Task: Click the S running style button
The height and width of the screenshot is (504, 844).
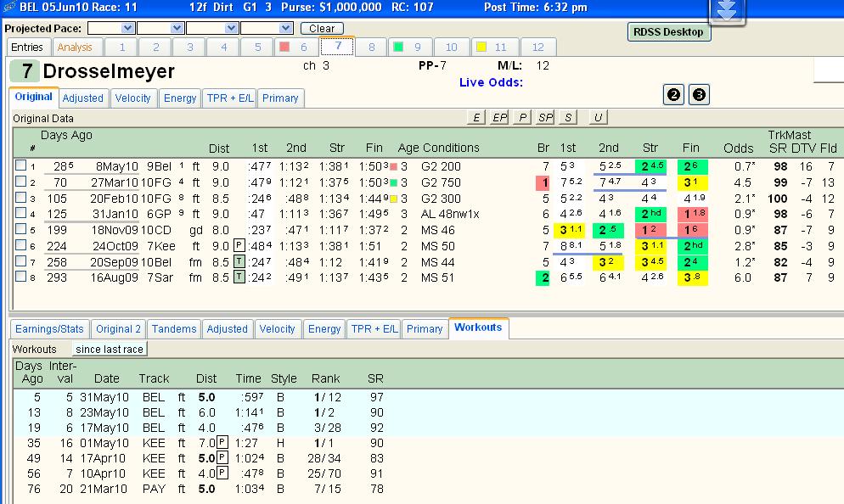Action: coord(568,117)
